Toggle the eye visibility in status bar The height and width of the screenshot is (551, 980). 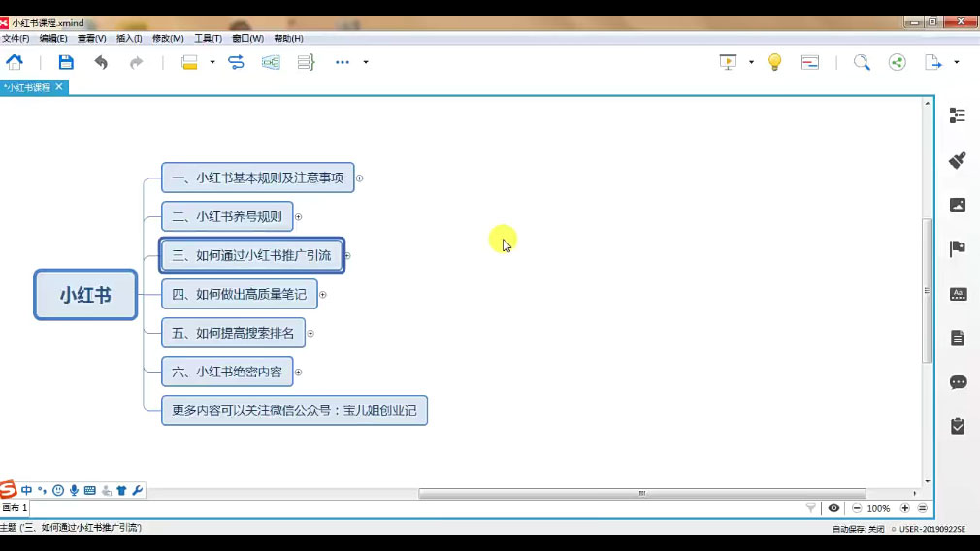(833, 508)
